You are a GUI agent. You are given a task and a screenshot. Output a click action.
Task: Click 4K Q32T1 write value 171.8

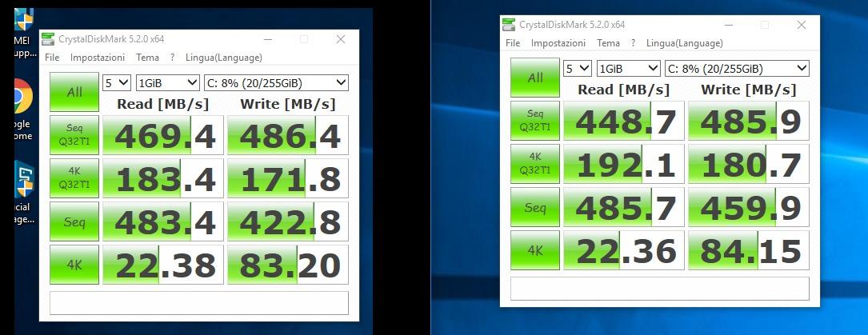click(288, 178)
